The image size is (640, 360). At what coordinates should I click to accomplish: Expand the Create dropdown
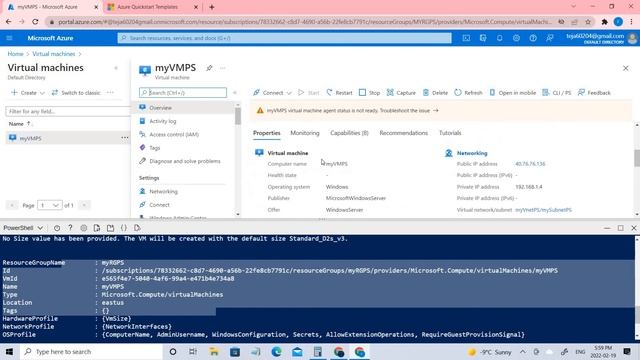[42, 93]
